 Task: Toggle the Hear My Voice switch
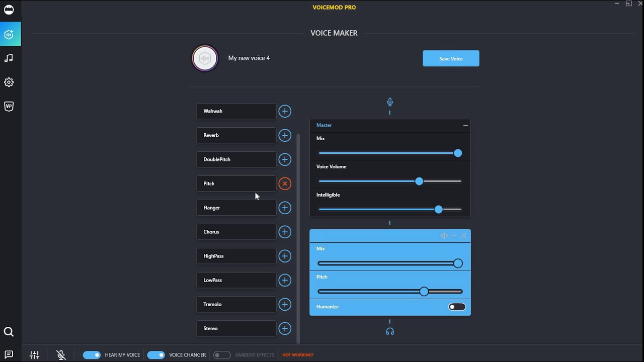(x=92, y=355)
